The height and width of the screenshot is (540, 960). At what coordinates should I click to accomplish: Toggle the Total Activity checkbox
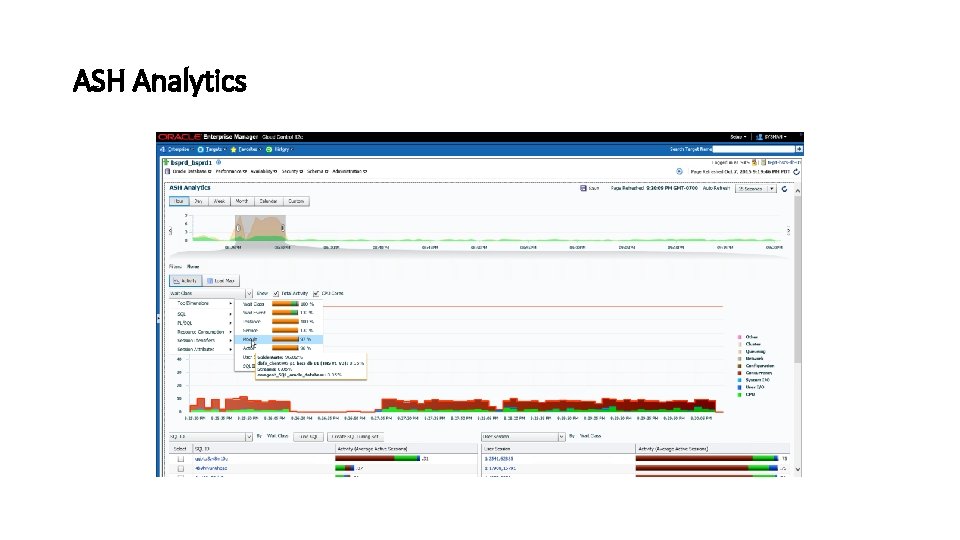(x=276, y=294)
